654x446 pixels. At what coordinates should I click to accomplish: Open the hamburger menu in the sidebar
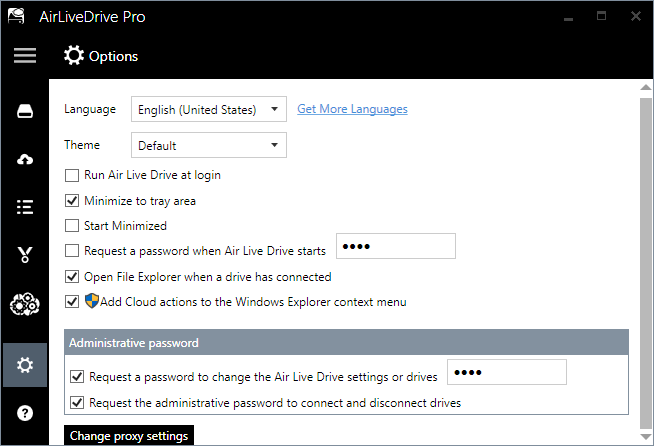pyautogui.click(x=24, y=56)
